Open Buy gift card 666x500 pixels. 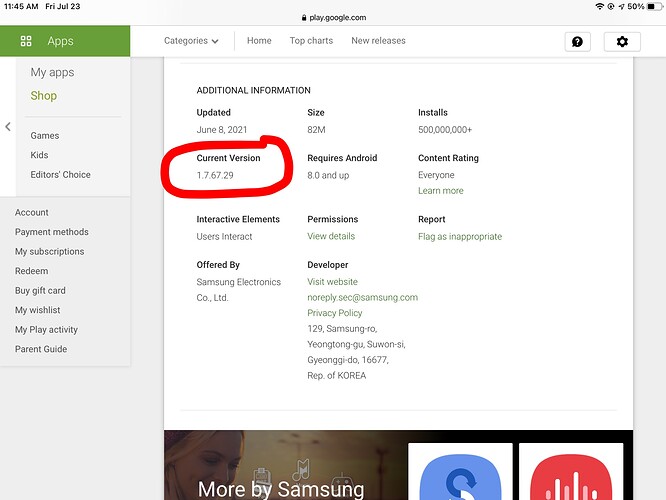coord(40,291)
